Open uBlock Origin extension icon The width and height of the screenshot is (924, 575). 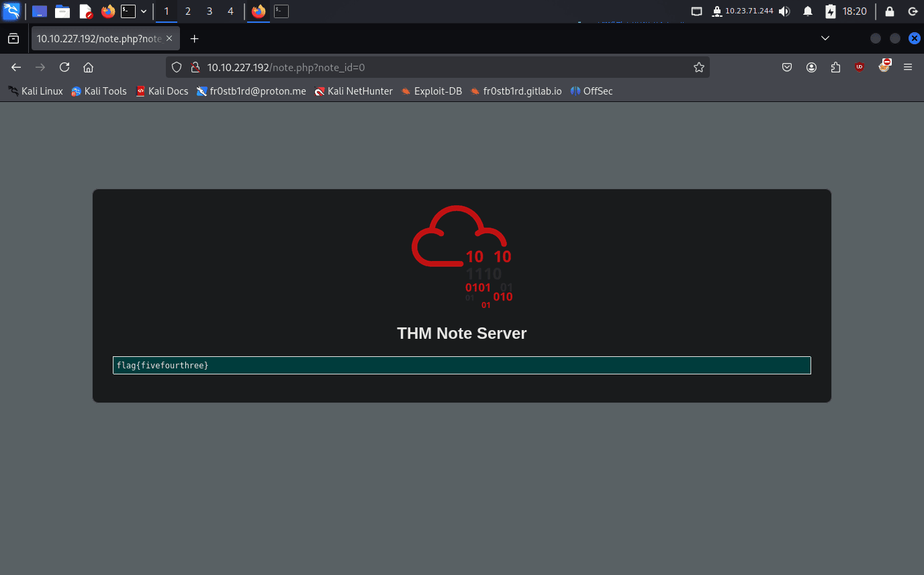(x=860, y=67)
